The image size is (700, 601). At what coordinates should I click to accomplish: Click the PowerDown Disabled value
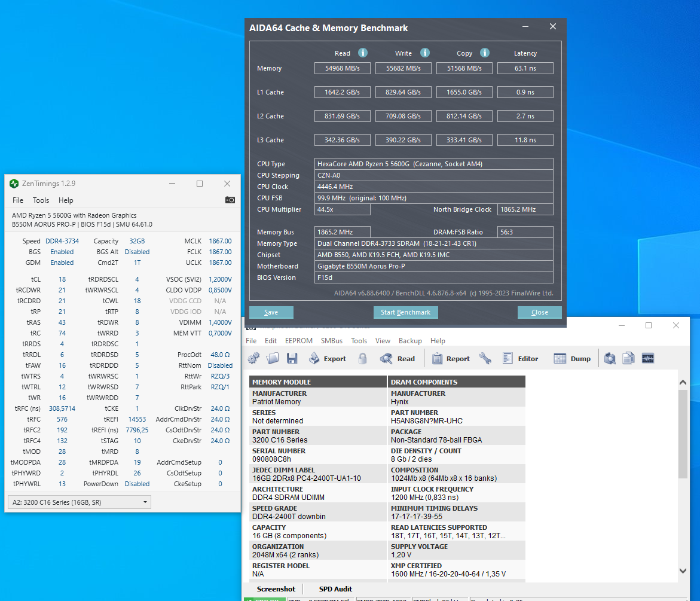pyautogui.click(x=137, y=484)
